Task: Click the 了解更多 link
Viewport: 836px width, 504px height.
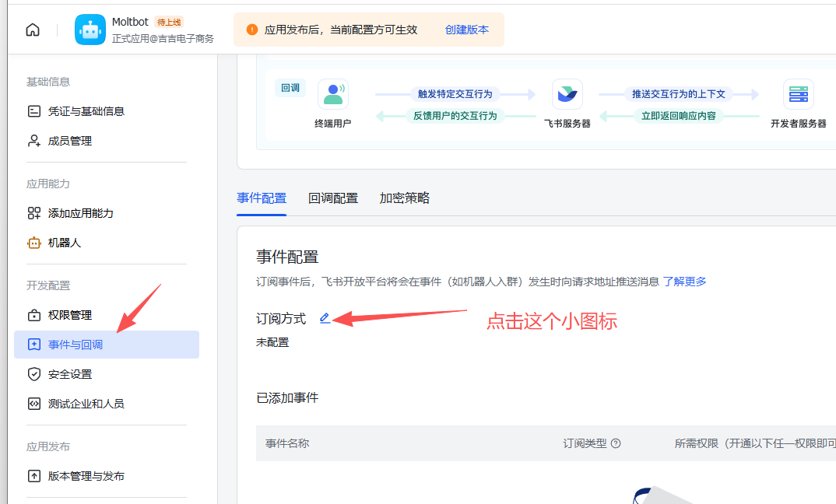Action: tap(685, 282)
